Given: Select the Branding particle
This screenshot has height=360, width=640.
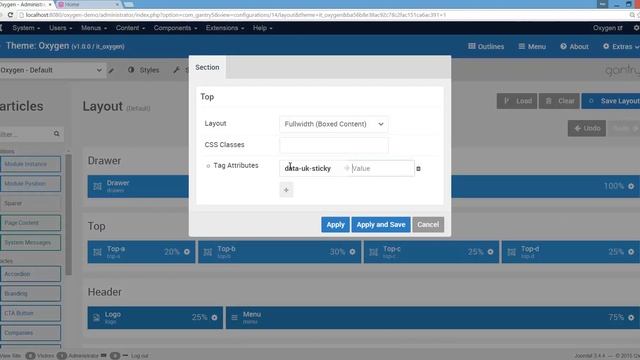Looking at the screenshot, I should (31, 293).
